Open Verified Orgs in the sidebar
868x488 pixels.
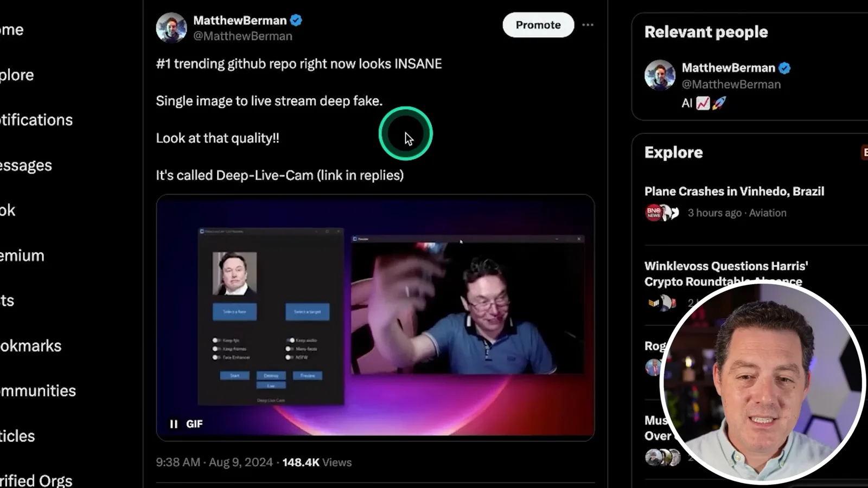coord(36,480)
